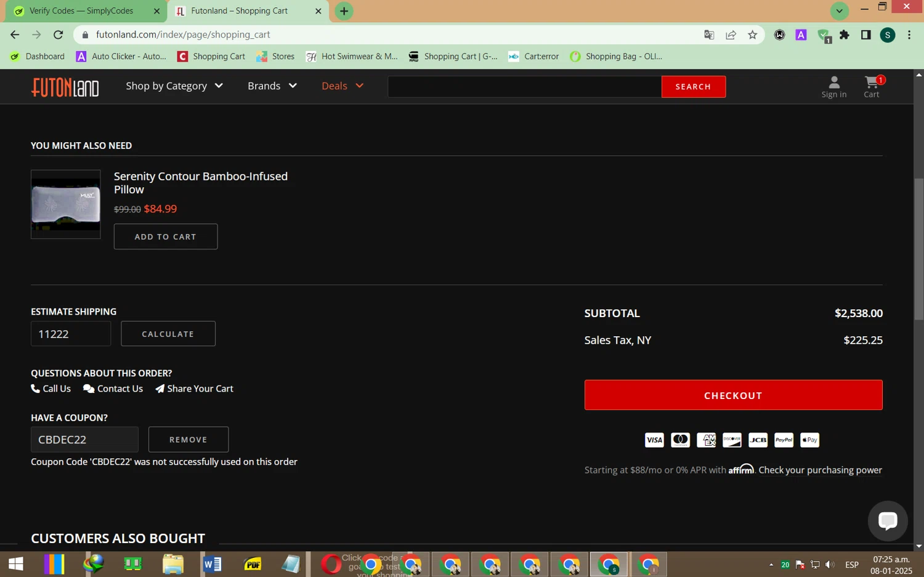This screenshot has height=577, width=924.
Task: Click the page vertical scrollbar thumb
Action: pos(919,249)
